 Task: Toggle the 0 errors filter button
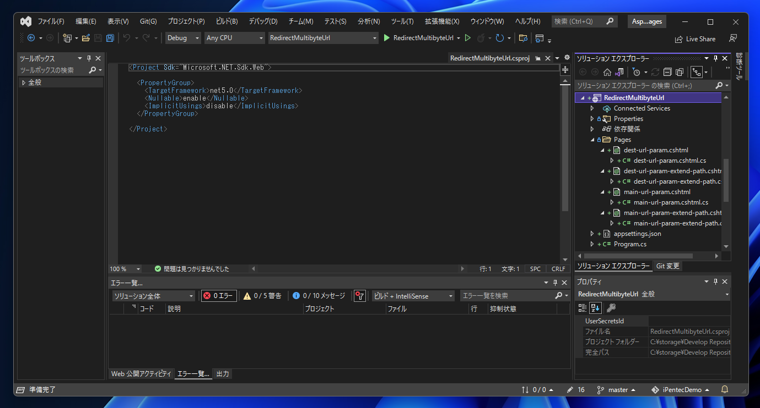coord(219,296)
